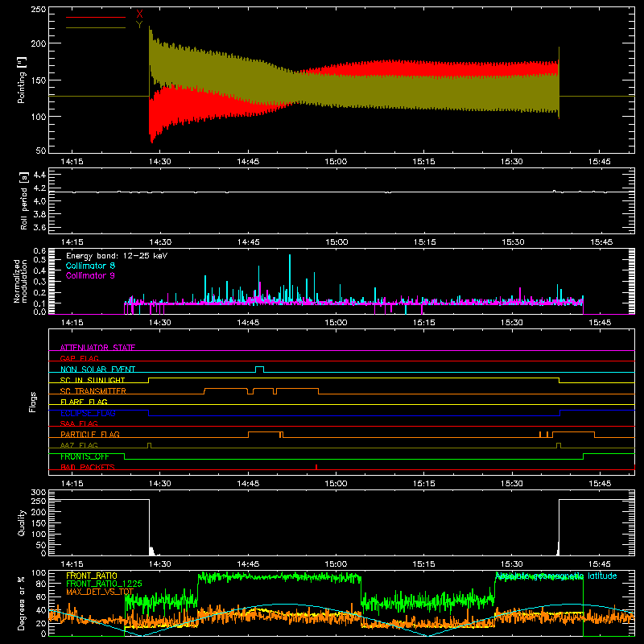Click the ATTENUATOR_STATE flag label
Screen dimensions: 644x644
coord(97,348)
